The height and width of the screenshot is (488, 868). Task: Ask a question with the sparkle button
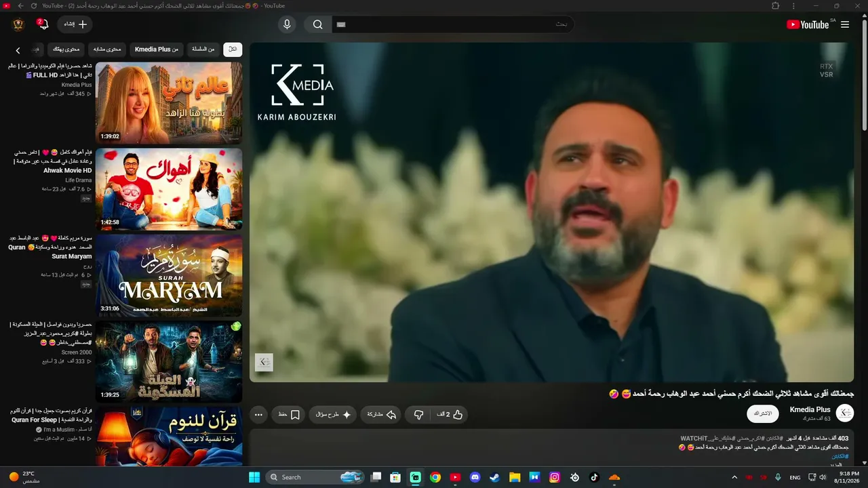pos(332,415)
